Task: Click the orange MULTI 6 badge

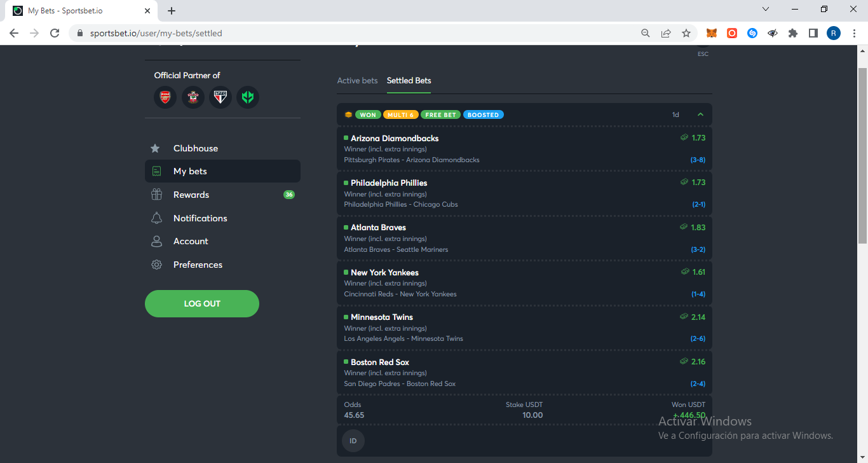Action: pos(401,115)
